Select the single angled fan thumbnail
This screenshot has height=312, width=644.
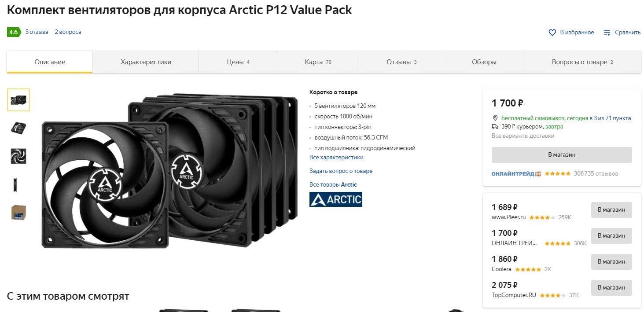(x=18, y=128)
